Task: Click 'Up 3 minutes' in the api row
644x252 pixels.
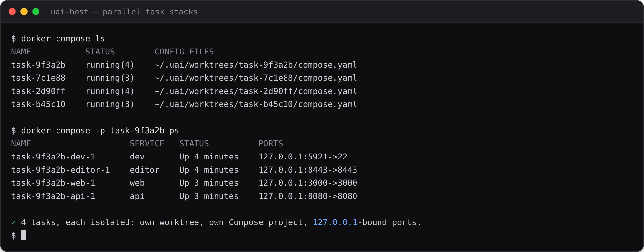Action: pos(209,196)
